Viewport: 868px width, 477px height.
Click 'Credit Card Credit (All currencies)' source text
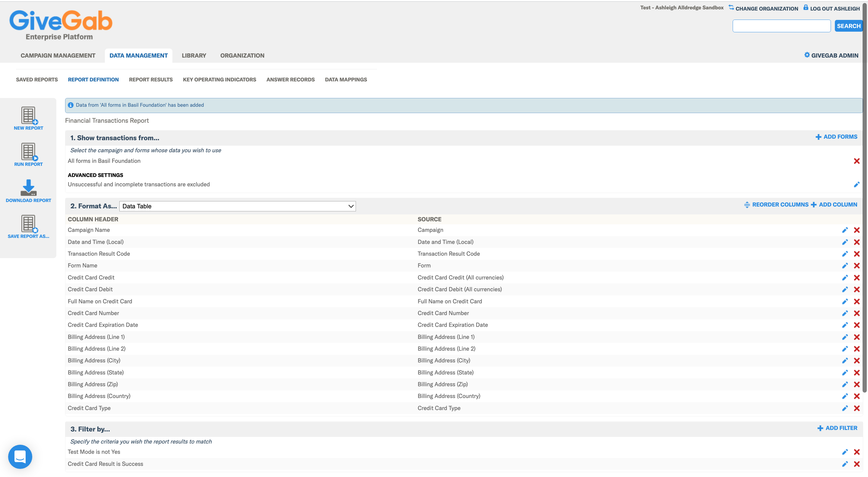[x=460, y=278]
